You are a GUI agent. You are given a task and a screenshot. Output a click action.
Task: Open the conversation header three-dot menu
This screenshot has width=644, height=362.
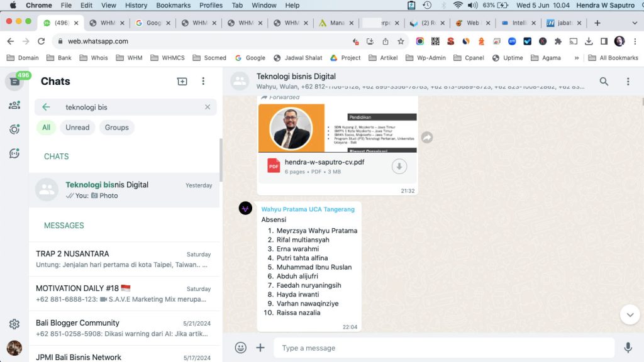pos(628,82)
